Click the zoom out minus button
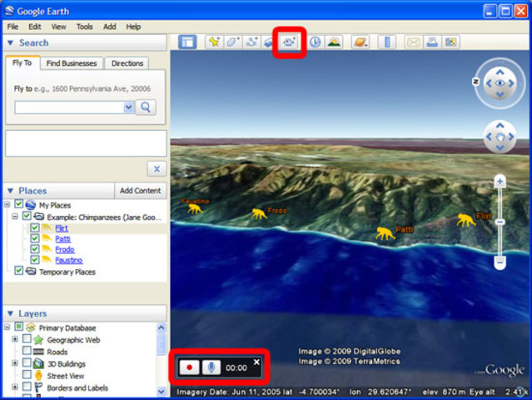 coord(500,262)
